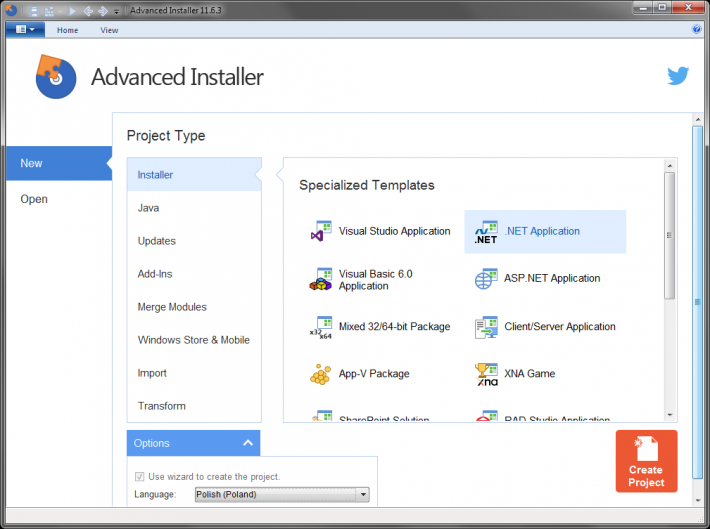Click the Create Project button
Image resolution: width=710 pixels, height=529 pixels.
click(646, 461)
